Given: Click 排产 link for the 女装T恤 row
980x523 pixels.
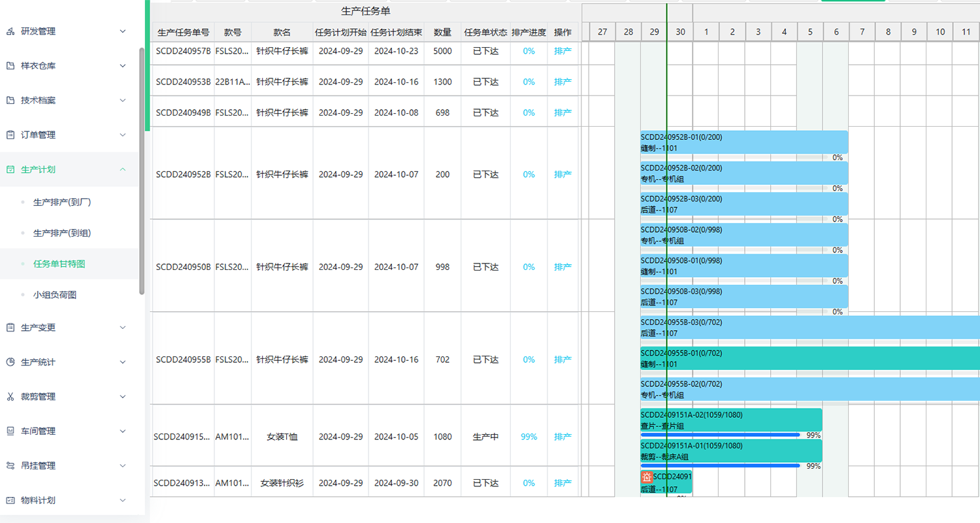Looking at the screenshot, I should click(563, 437).
